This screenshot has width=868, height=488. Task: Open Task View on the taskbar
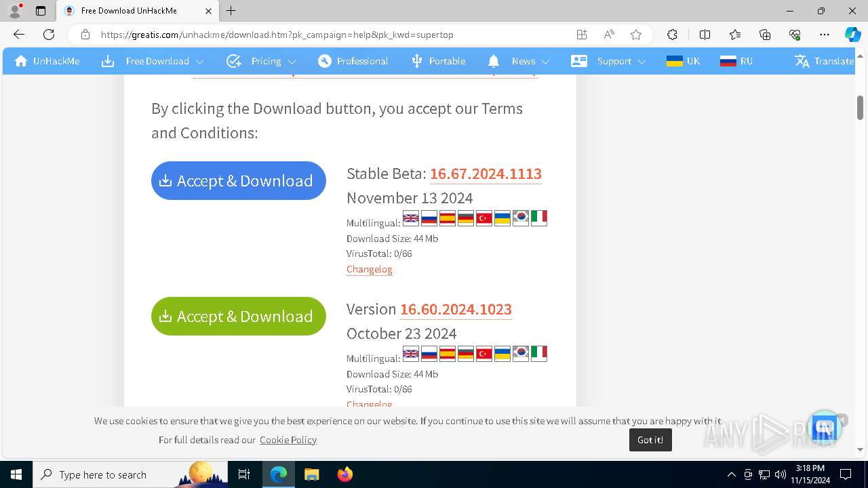click(x=244, y=474)
